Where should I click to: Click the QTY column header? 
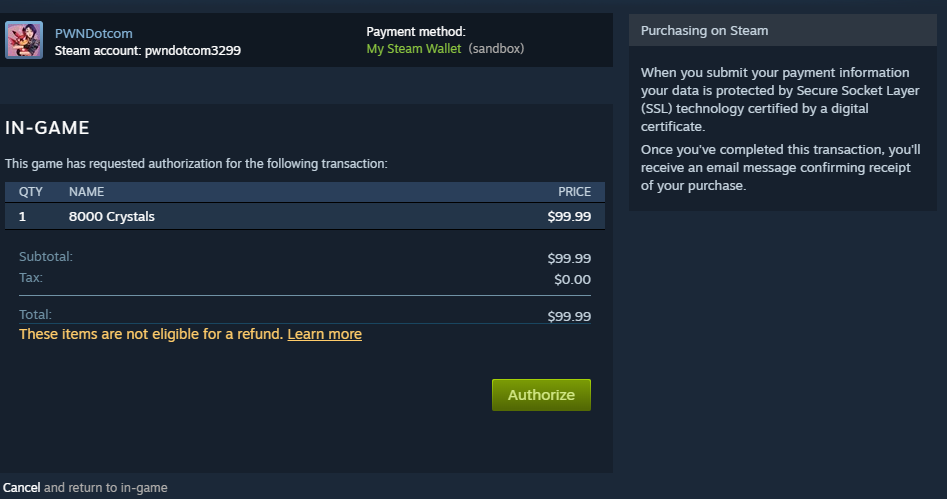[x=31, y=191]
